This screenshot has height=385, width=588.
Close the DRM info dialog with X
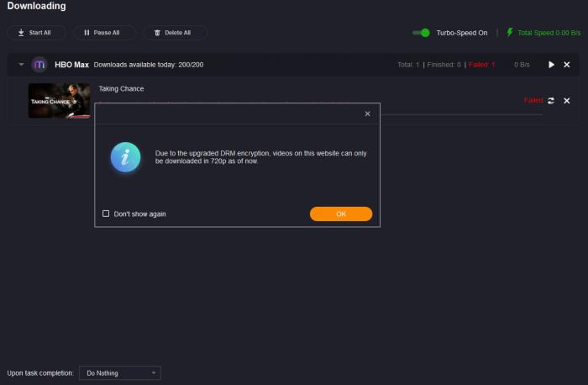(368, 113)
